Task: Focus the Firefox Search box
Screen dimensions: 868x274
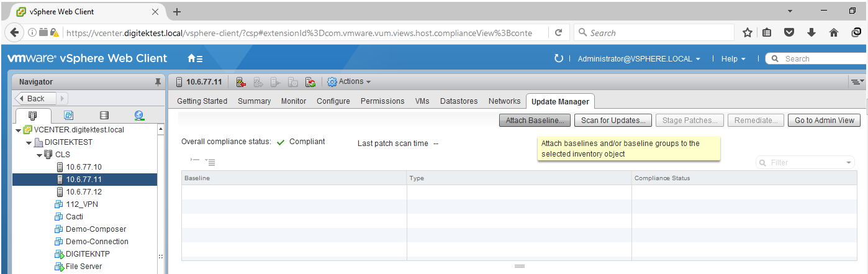Action: coord(654,33)
